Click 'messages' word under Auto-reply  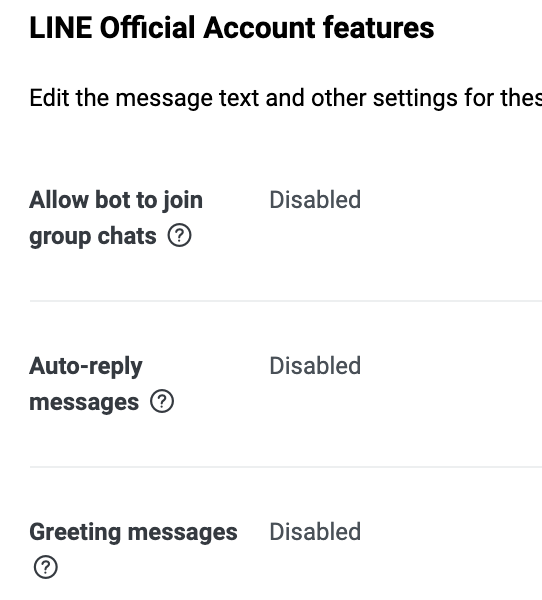84,403
